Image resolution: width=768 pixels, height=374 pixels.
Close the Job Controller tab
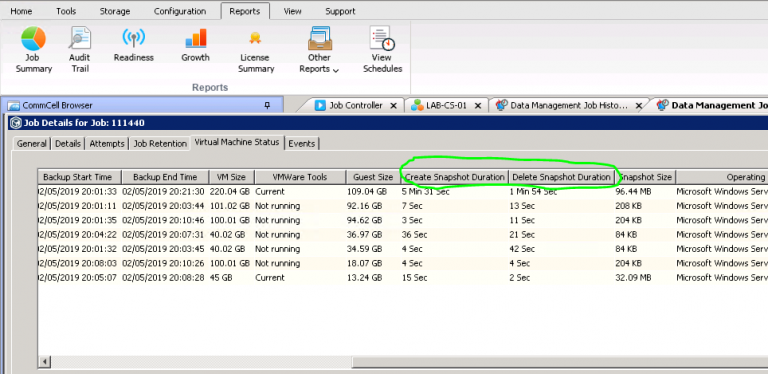[393, 106]
